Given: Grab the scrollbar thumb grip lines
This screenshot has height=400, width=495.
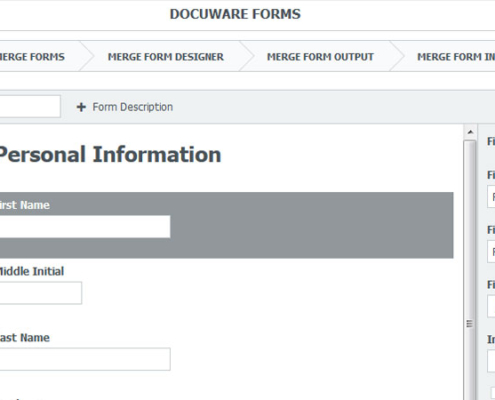Looking at the screenshot, I should [469, 324].
